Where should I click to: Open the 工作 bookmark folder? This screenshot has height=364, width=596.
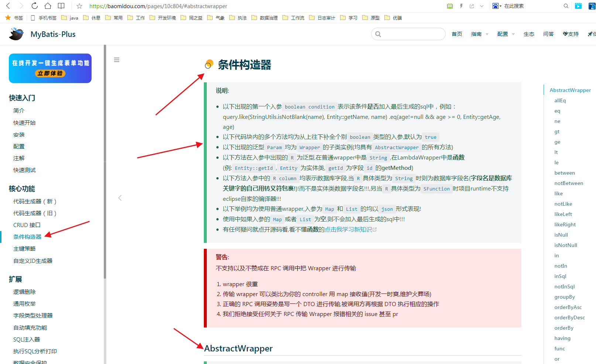coord(136,18)
